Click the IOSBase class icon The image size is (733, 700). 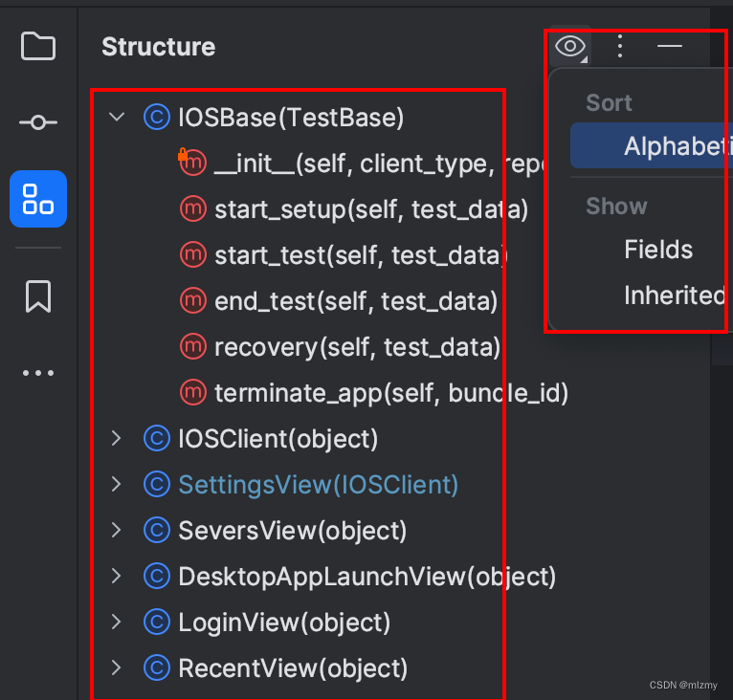point(157,117)
